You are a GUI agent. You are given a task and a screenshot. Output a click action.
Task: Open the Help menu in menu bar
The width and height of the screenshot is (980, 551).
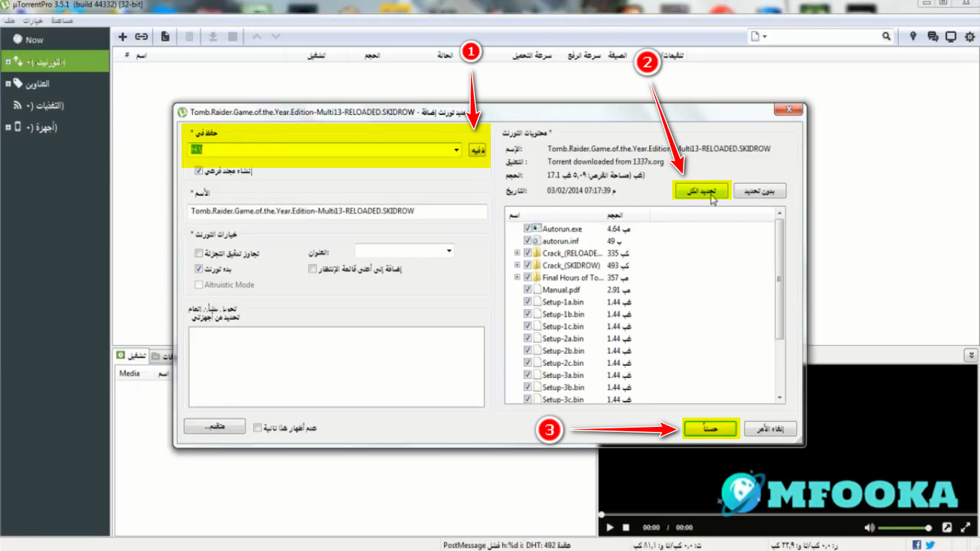point(62,20)
